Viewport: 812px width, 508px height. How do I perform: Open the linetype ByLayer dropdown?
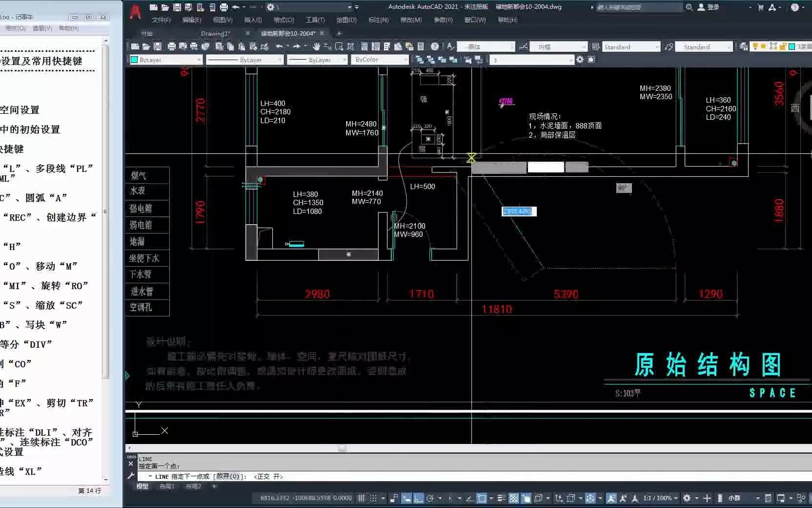[245, 60]
